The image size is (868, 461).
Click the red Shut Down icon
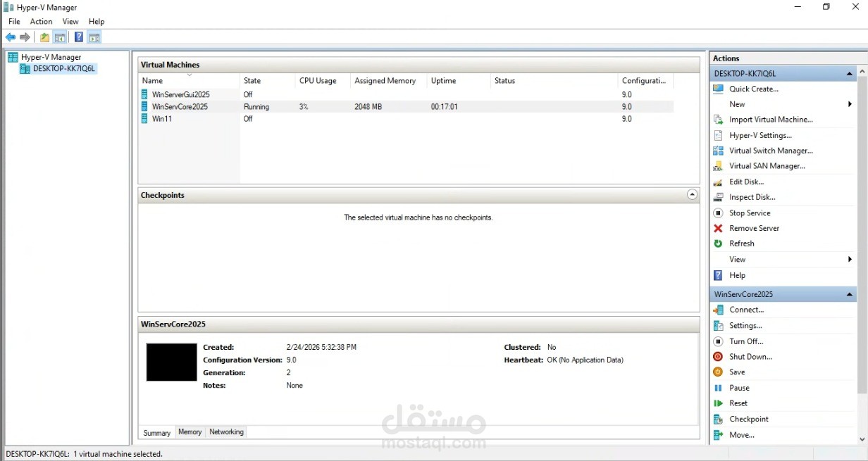tap(718, 357)
